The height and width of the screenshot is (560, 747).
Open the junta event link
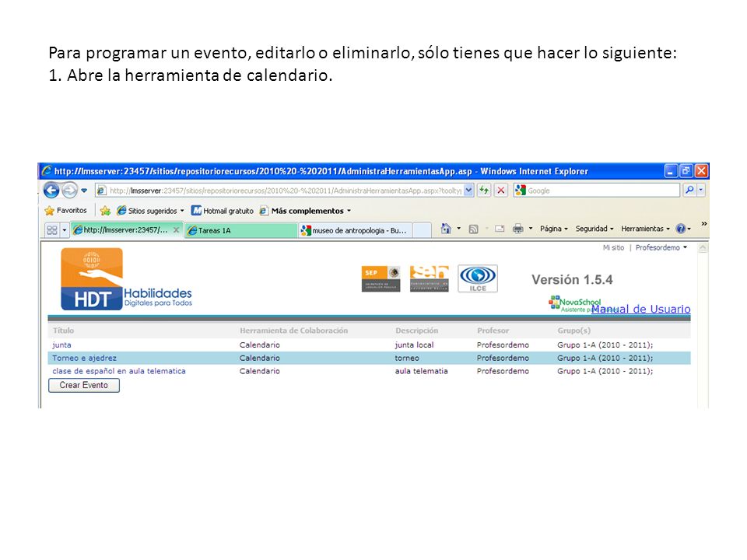coord(61,345)
